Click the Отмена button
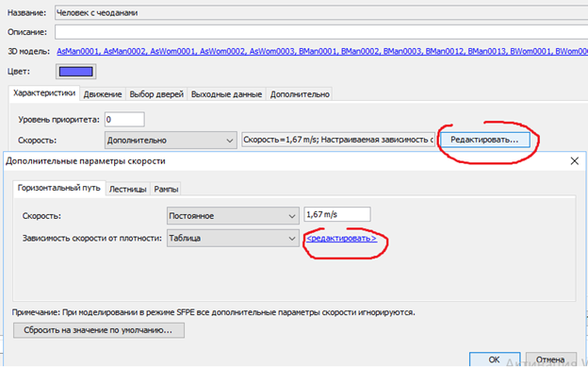This screenshot has height=367, width=588. (550, 359)
